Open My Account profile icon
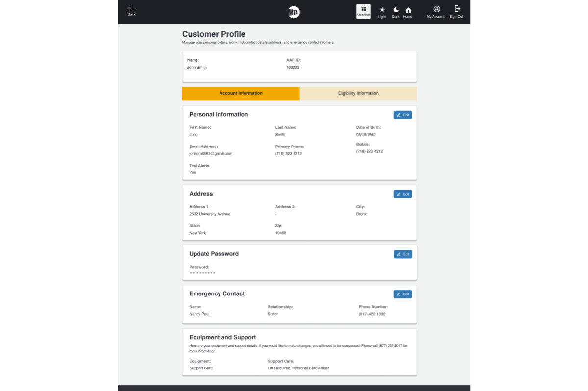588x391 pixels. pyautogui.click(x=436, y=9)
